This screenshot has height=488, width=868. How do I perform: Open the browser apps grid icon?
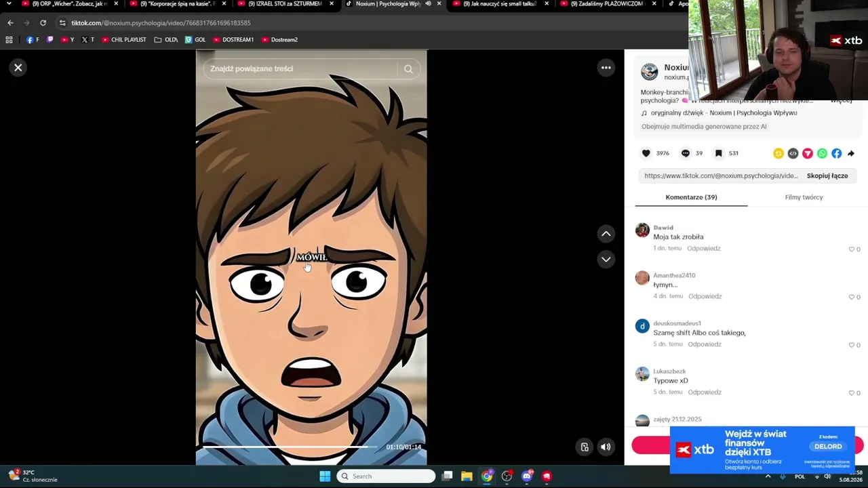coord(9,40)
